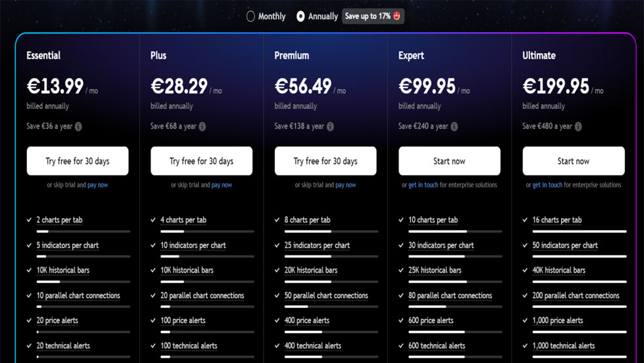Select the Monthly billing radio button
This screenshot has width=644, height=363.
click(250, 16)
